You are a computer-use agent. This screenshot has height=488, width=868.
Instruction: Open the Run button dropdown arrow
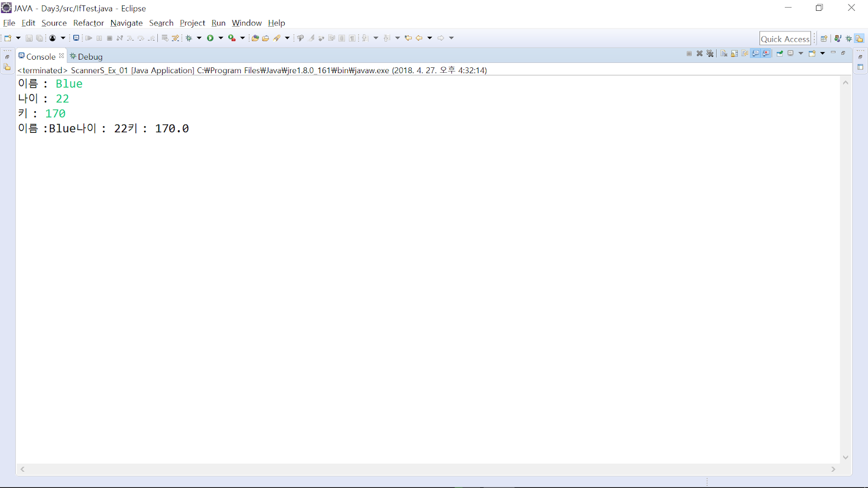220,38
